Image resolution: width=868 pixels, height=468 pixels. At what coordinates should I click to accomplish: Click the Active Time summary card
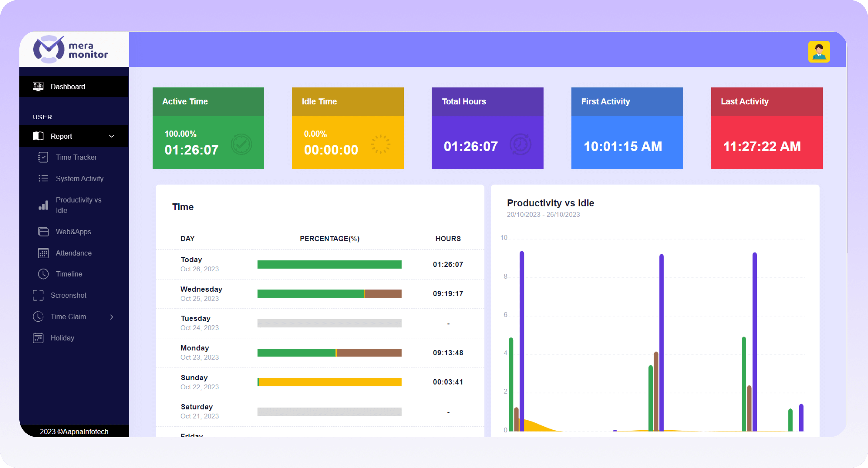coord(208,128)
